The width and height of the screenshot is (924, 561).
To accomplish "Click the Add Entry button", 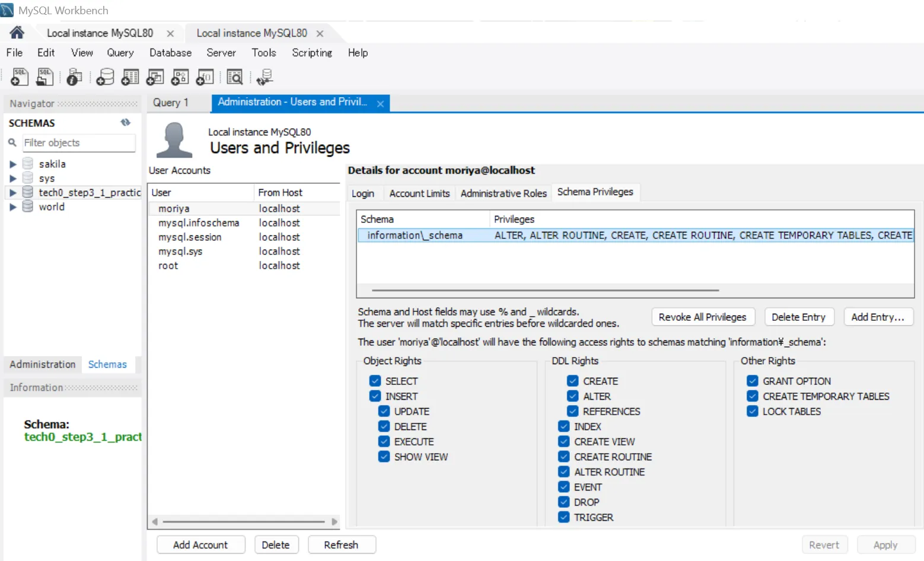I will [x=878, y=317].
